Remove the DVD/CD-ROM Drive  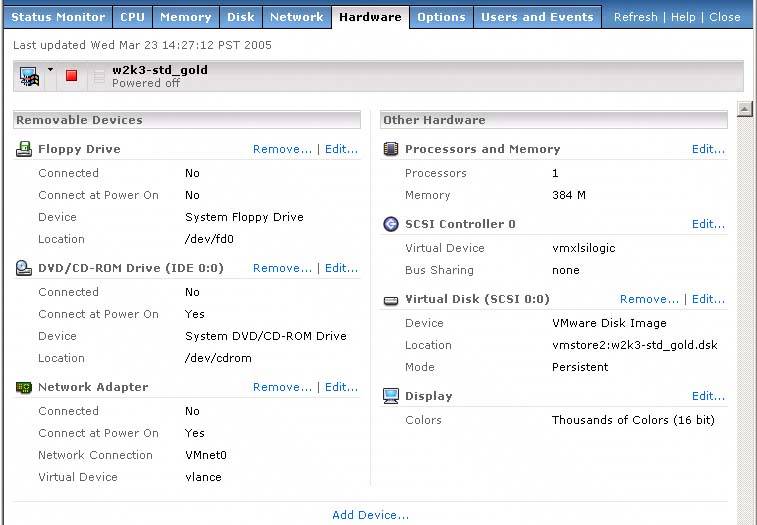click(282, 268)
